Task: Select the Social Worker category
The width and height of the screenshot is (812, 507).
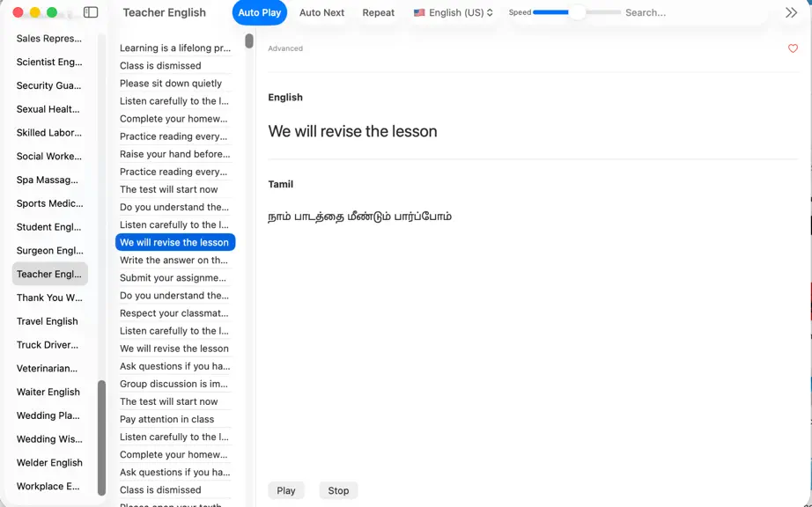Action: 49,157
